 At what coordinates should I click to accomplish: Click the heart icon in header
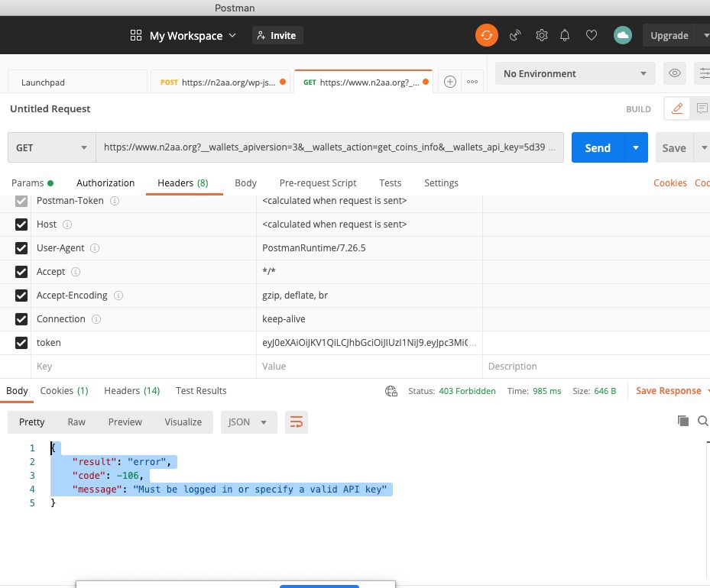pyautogui.click(x=592, y=35)
